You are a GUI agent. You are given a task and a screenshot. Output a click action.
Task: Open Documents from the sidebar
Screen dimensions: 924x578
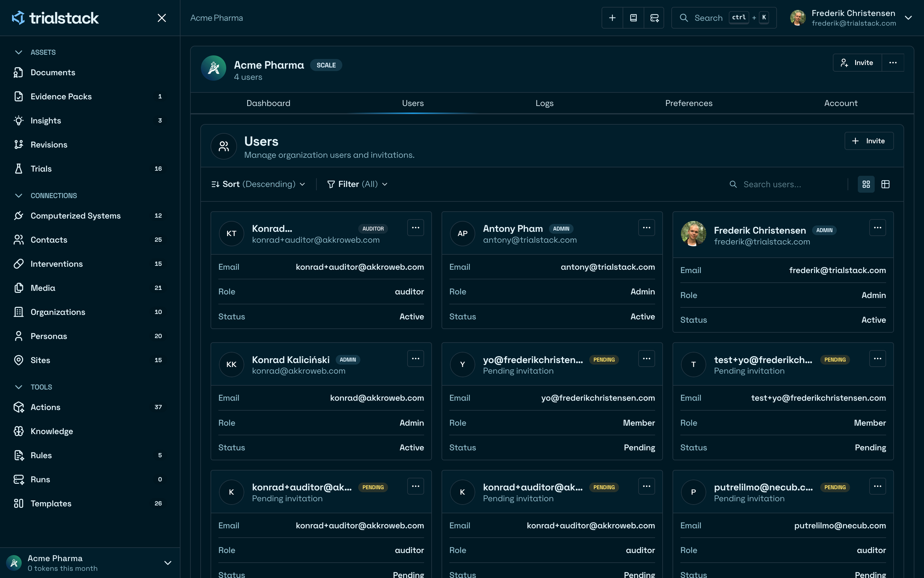click(90, 72)
